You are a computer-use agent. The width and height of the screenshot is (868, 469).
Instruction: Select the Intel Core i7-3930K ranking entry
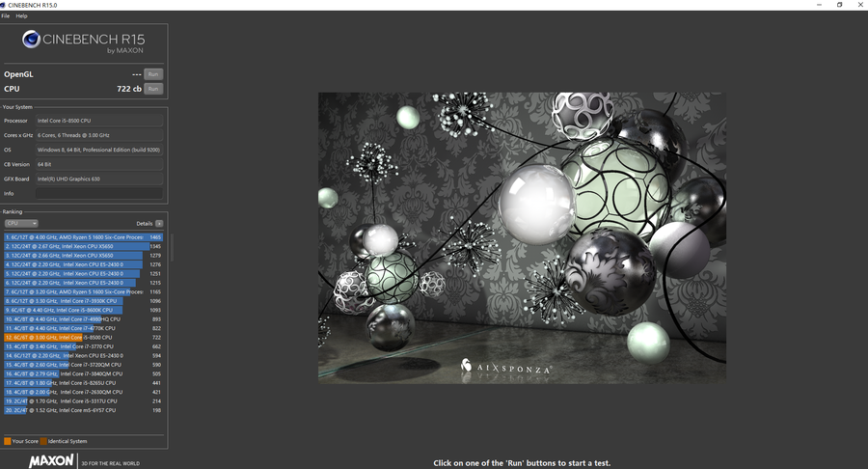point(77,300)
